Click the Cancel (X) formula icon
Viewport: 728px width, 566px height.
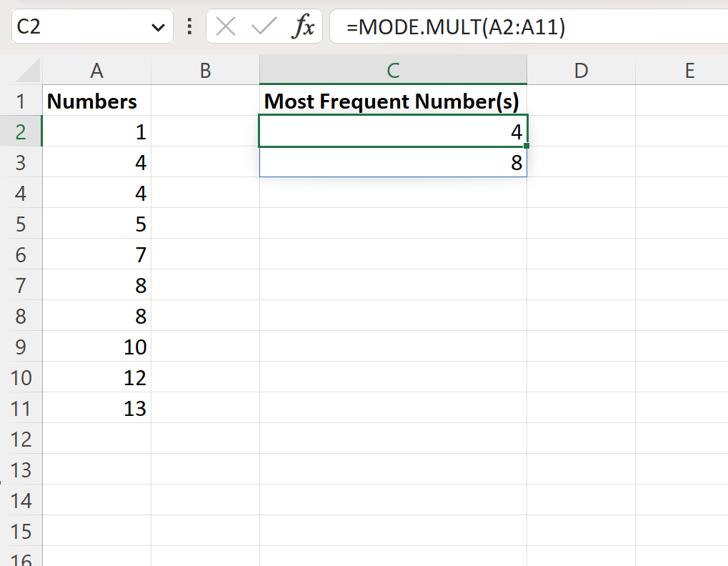click(x=226, y=26)
